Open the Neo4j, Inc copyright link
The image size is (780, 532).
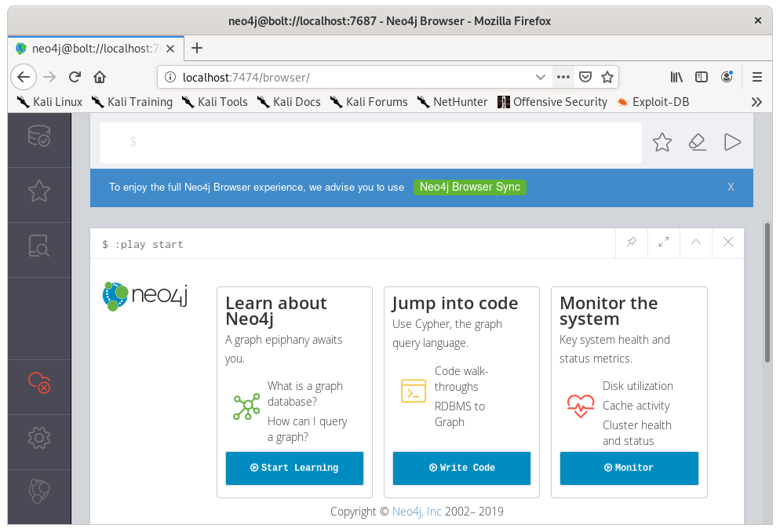pyautogui.click(x=417, y=512)
